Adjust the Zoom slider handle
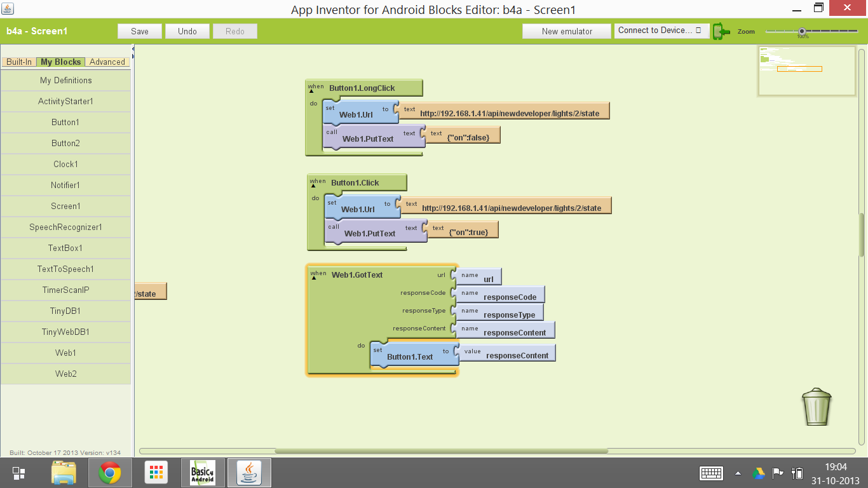Screen dimensions: 868x488 [x=802, y=30]
